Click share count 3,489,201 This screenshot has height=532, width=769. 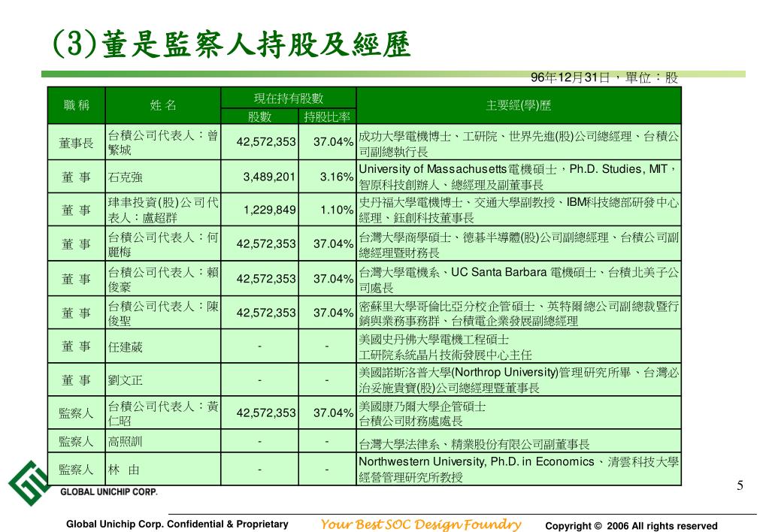tap(269, 177)
